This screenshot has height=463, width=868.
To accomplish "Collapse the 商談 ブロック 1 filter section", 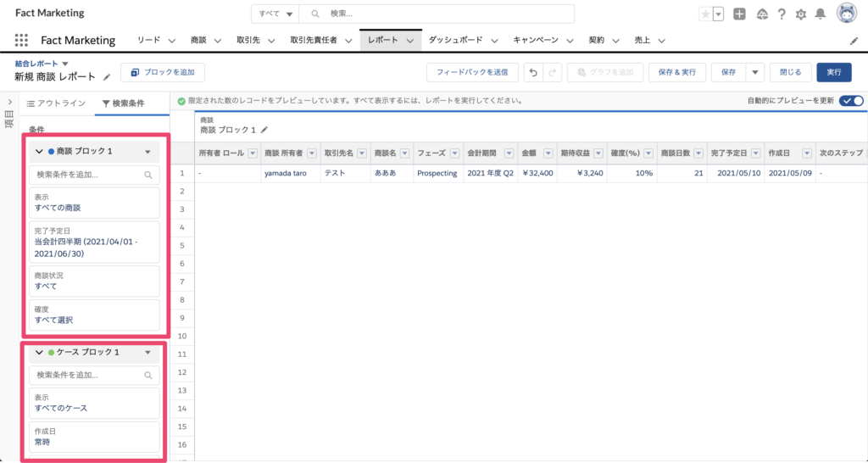I will [39, 152].
